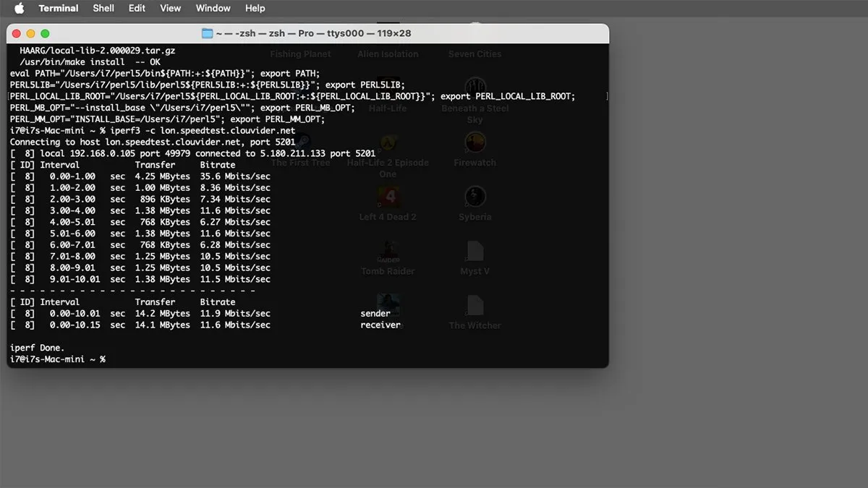The height and width of the screenshot is (488, 868).
Task: Click the 'sender' label in summary
Action: click(375, 314)
